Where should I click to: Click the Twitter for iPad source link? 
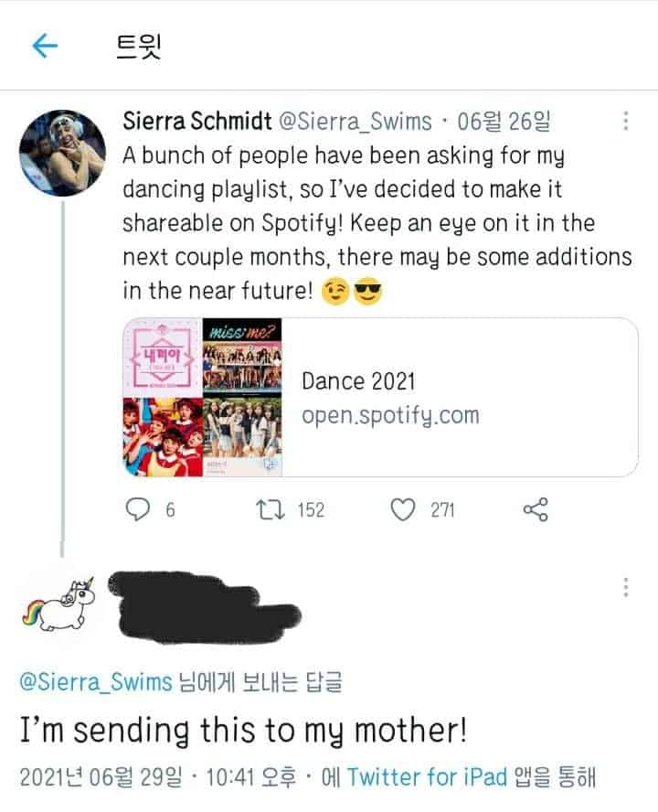[x=427, y=777]
